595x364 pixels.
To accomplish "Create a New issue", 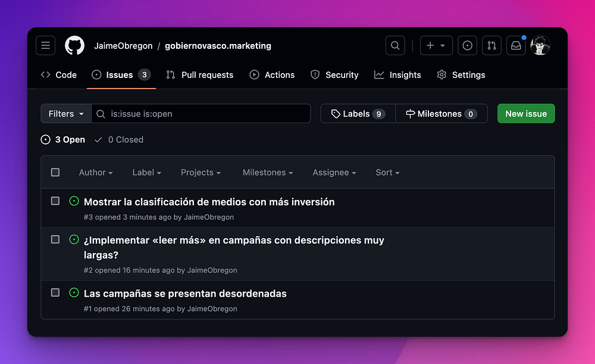I will (x=526, y=114).
